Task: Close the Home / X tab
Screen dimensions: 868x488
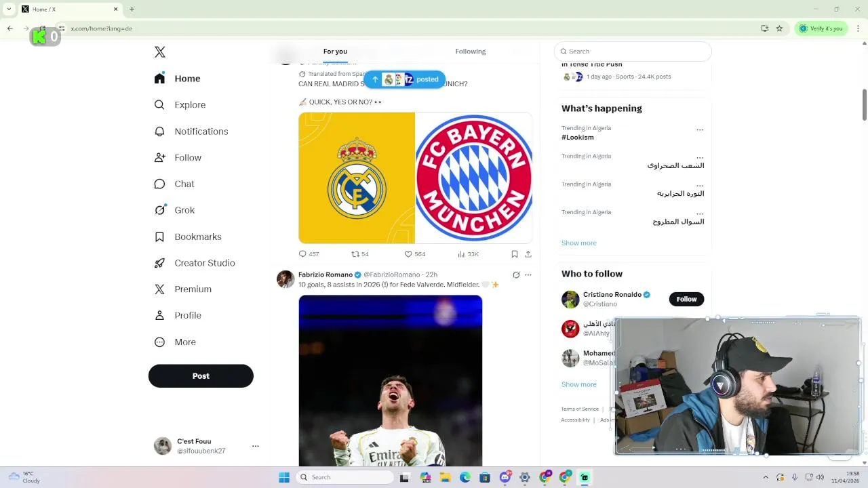Action: (115, 9)
